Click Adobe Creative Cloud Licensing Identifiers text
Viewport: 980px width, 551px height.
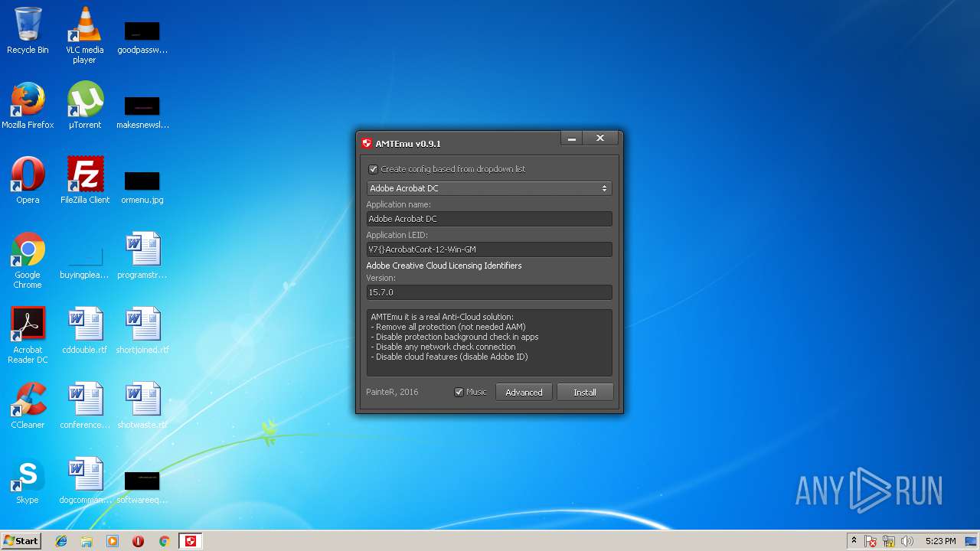tap(444, 266)
